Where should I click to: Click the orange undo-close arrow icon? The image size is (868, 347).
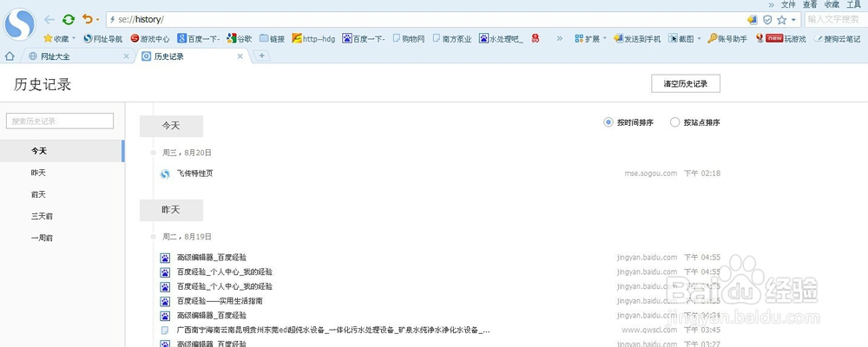(x=88, y=19)
